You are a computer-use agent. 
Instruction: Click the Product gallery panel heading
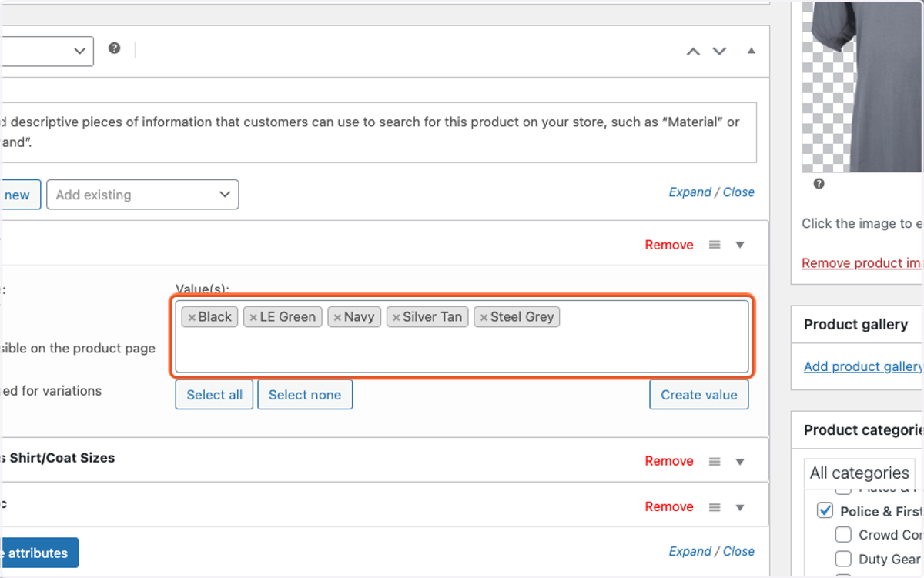pyautogui.click(x=855, y=325)
